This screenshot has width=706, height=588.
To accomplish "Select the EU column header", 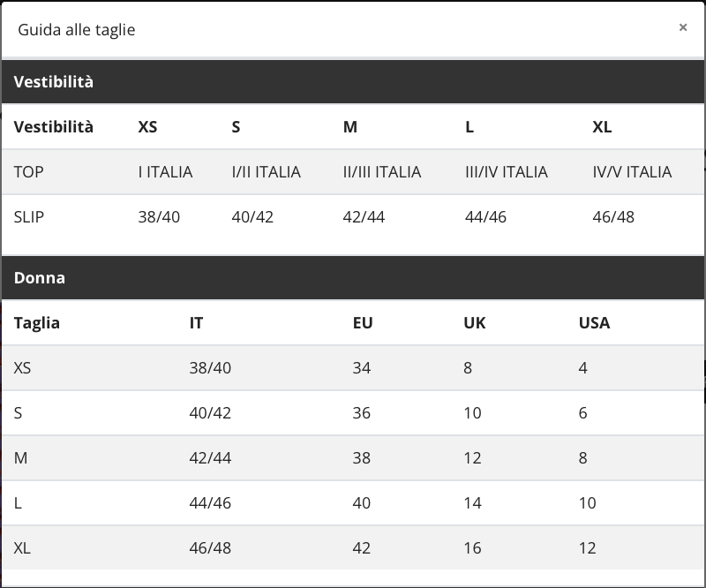I will point(363,323).
